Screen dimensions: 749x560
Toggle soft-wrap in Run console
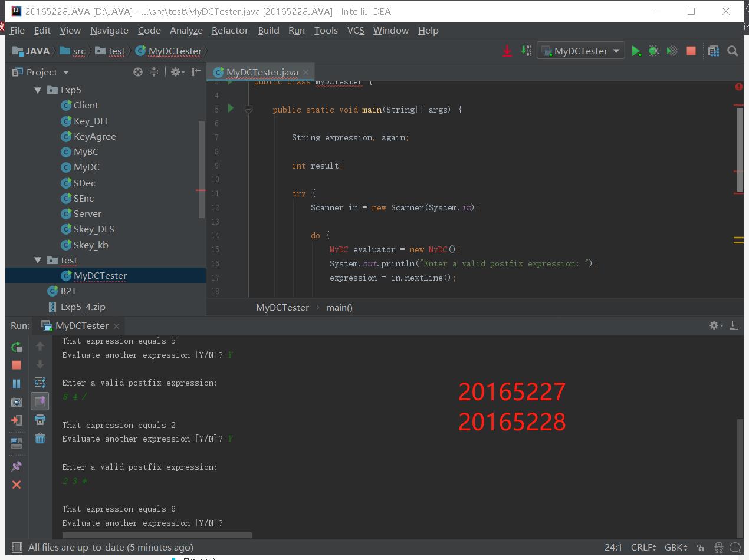coord(40,383)
